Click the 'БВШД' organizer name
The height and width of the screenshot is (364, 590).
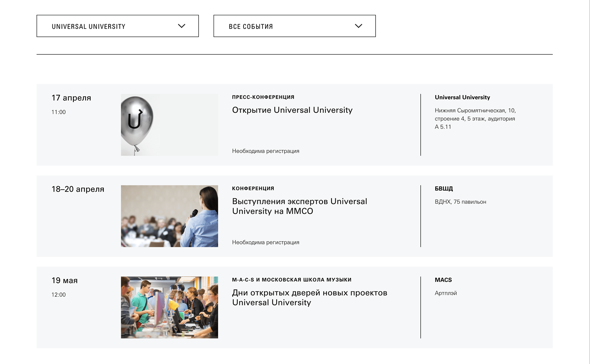tap(444, 188)
